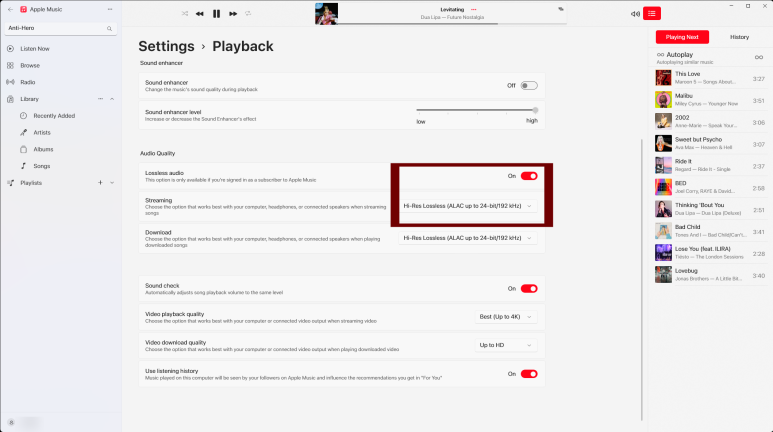Toggle Autoplay infinity icon
The image size is (773, 432).
click(x=759, y=58)
